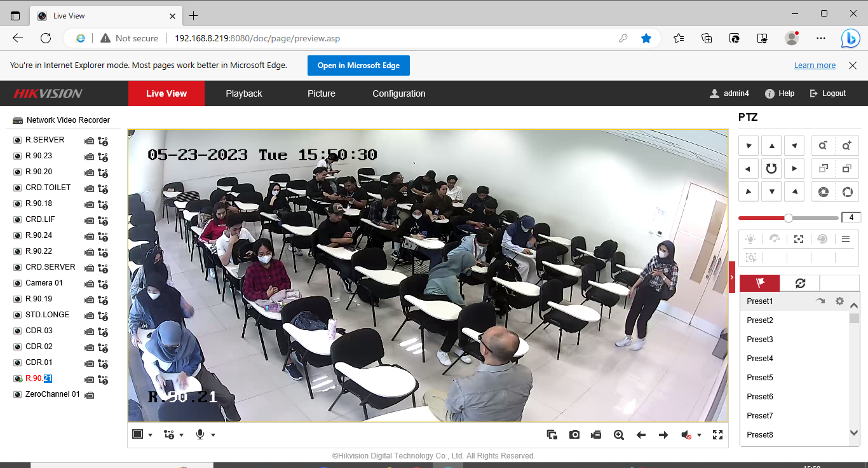The width and height of the screenshot is (868, 468).
Task: Click the PTZ speed value box showing 4
Action: (x=851, y=217)
